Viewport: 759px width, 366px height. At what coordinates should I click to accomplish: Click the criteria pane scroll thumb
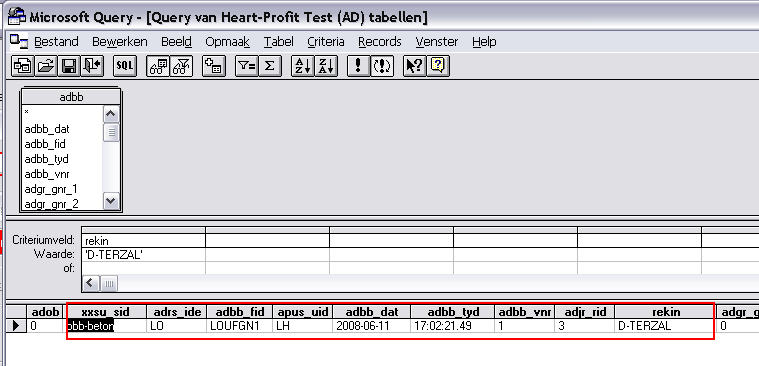[x=108, y=284]
